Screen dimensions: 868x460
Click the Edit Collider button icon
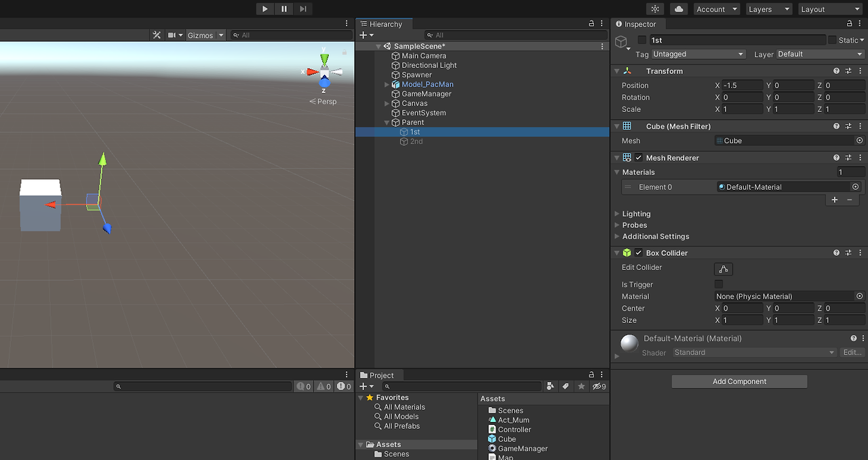[723, 269]
